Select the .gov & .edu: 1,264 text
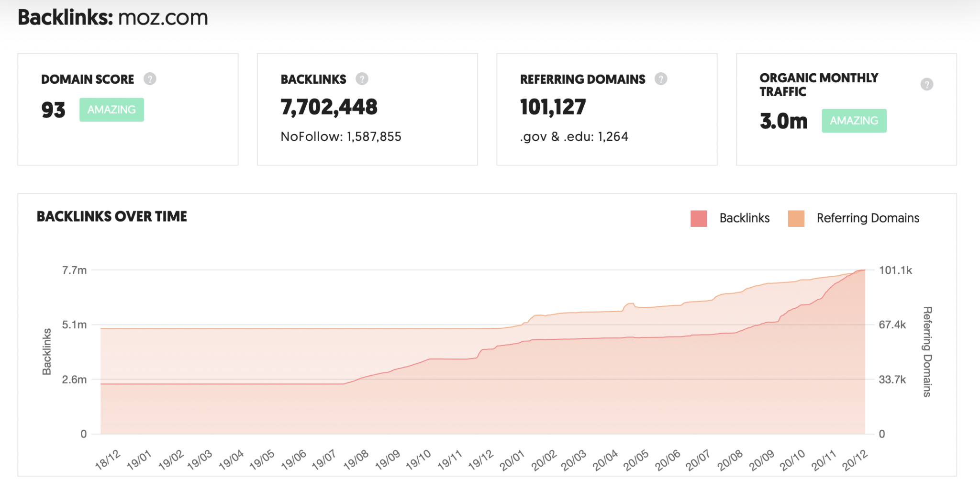This screenshot has height=494, width=980. 574,137
